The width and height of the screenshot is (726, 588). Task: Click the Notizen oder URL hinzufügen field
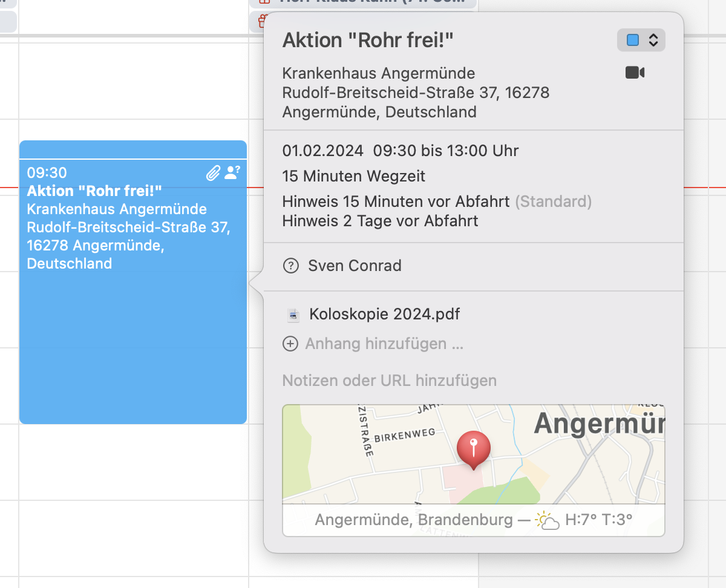[x=390, y=381]
